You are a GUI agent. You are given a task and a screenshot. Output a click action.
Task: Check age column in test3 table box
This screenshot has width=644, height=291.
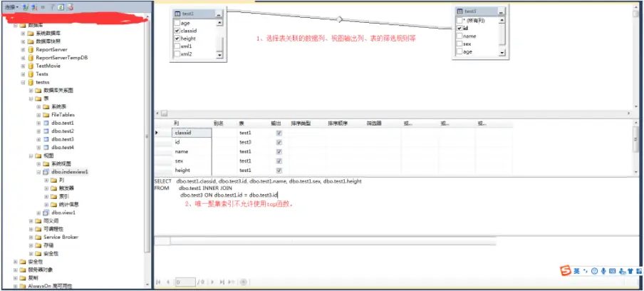(459, 52)
